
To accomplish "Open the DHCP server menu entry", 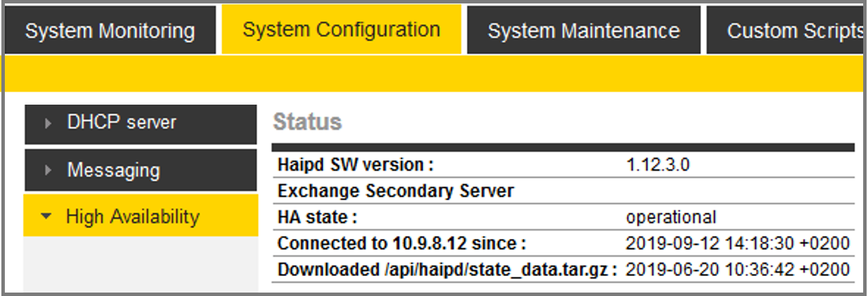I will [121, 123].
